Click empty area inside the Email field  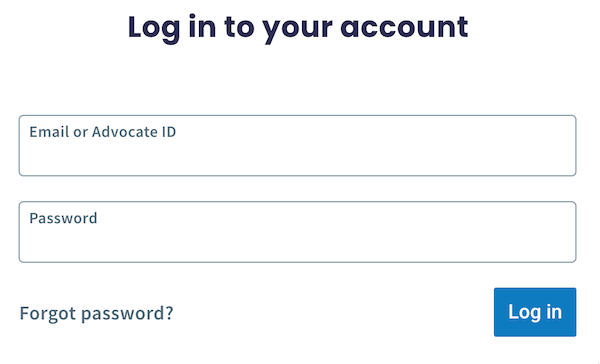(297, 157)
